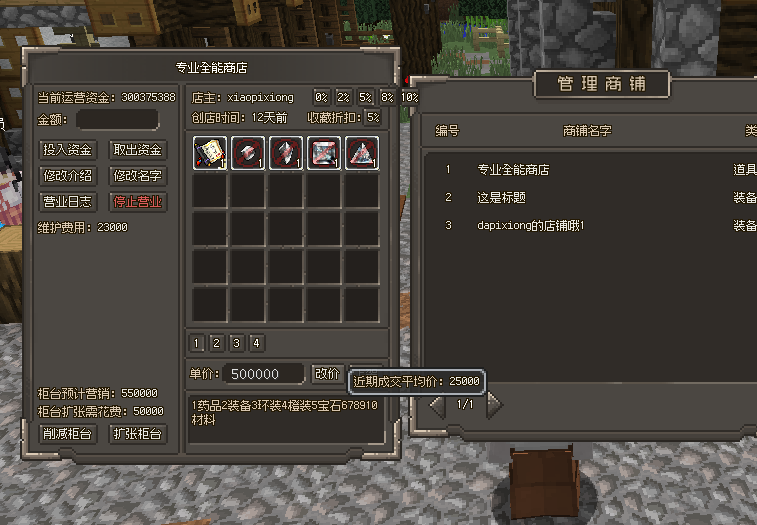
Task: Select the third slot crystal shard item
Action: (286, 153)
